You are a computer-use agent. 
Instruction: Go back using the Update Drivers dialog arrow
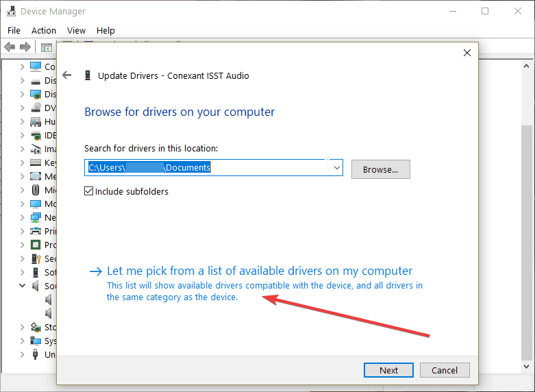pyautogui.click(x=67, y=75)
